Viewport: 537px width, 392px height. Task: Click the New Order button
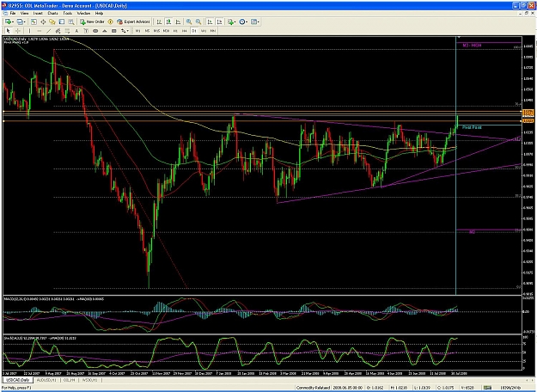92,21
